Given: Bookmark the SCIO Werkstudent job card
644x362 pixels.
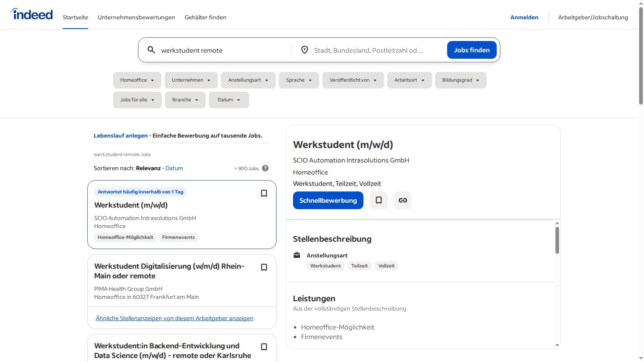Looking at the screenshot, I should (x=264, y=193).
